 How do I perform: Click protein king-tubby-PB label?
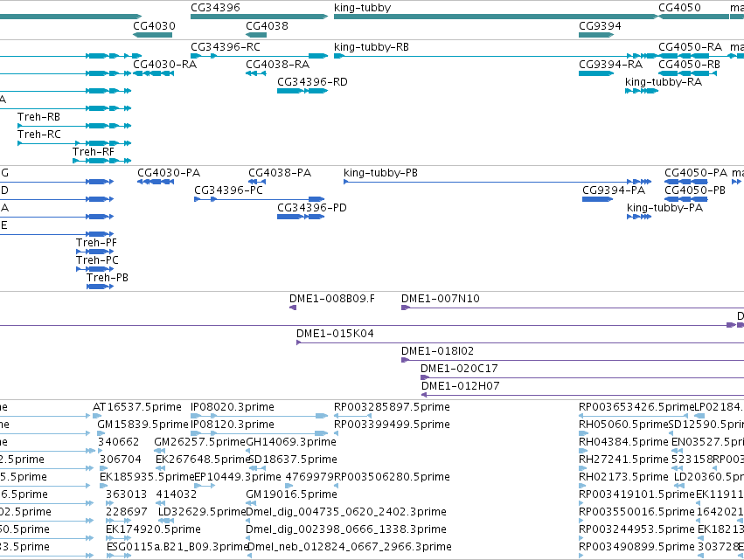[x=380, y=173]
